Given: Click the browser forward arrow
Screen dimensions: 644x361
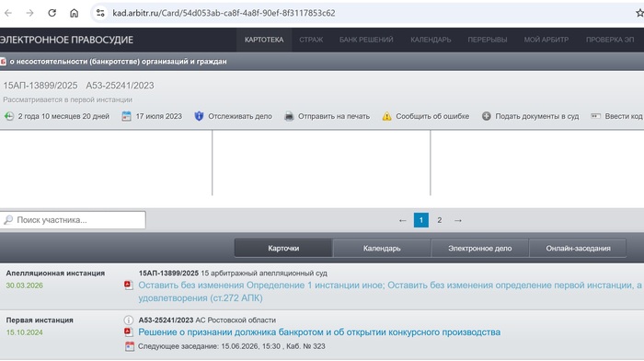Looking at the screenshot, I should (x=29, y=13).
